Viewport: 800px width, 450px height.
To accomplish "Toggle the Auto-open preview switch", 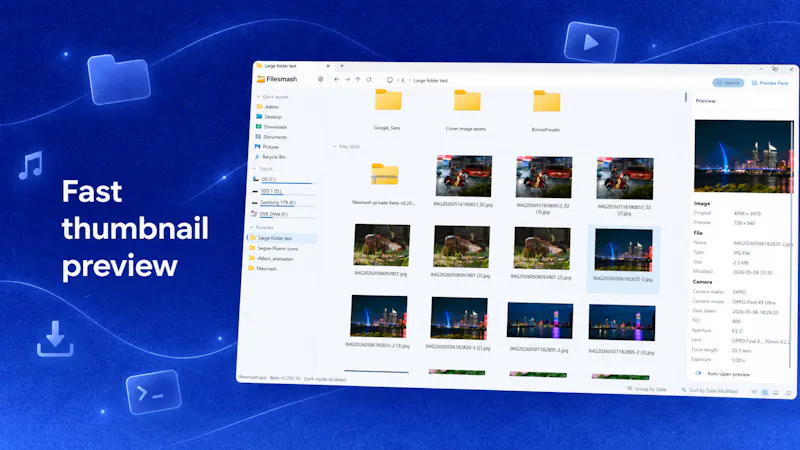I will click(698, 373).
